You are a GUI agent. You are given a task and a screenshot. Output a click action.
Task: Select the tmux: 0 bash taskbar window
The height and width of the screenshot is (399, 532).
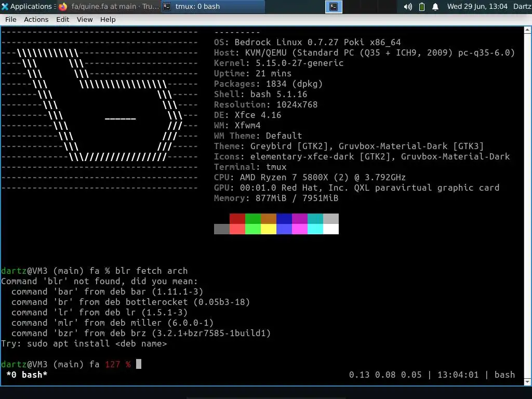(x=212, y=6)
